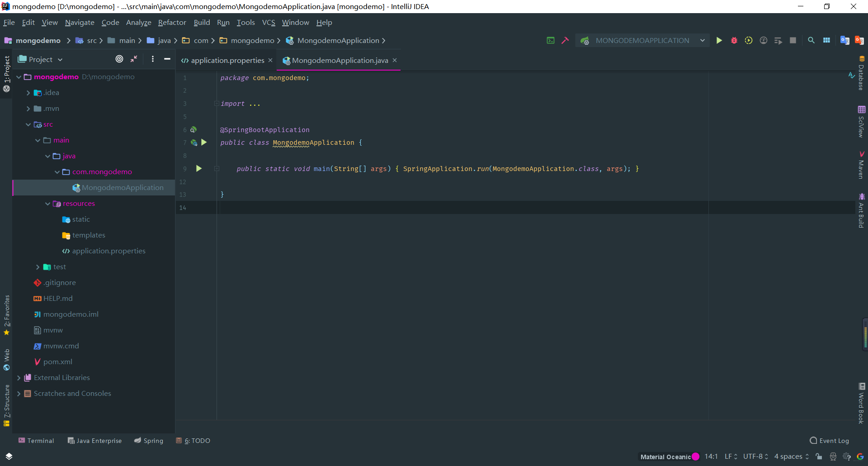The height and width of the screenshot is (466, 868).
Task: Click the locate target icon in Project panel
Action: (119, 59)
